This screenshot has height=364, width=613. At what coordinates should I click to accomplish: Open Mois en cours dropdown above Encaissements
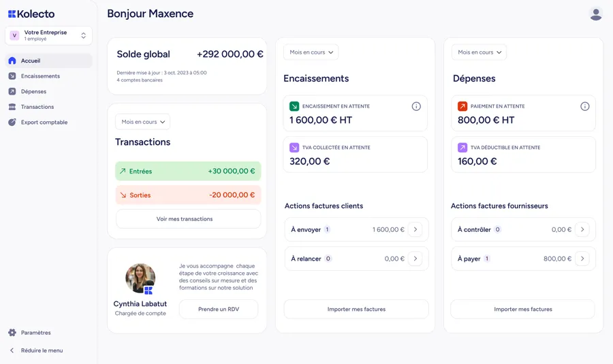[x=311, y=52]
